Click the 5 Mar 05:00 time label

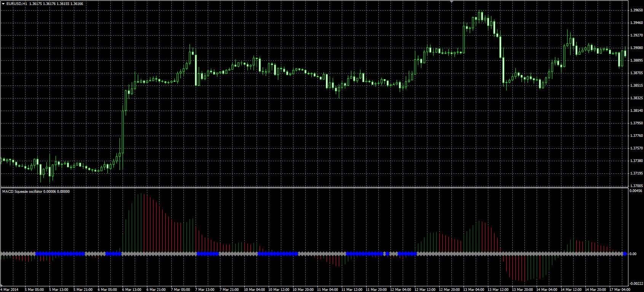coord(34,290)
